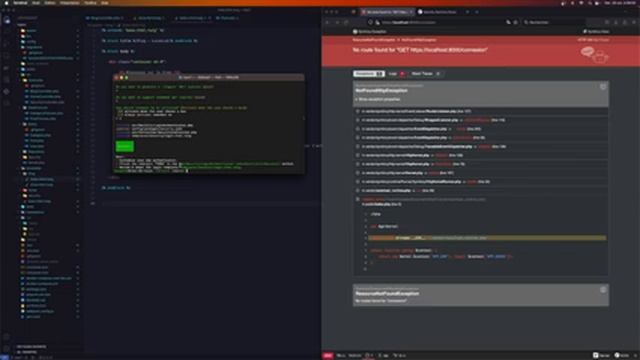Jump to ResourceNotFoundException in red breadcrumb
Screen dimensions: 640x360
click(x=374, y=40)
